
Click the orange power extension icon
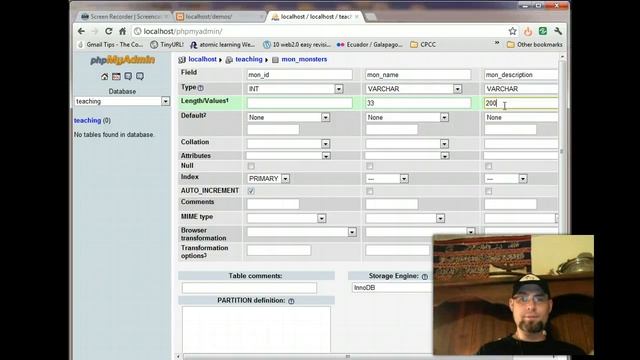pyautogui.click(x=528, y=31)
